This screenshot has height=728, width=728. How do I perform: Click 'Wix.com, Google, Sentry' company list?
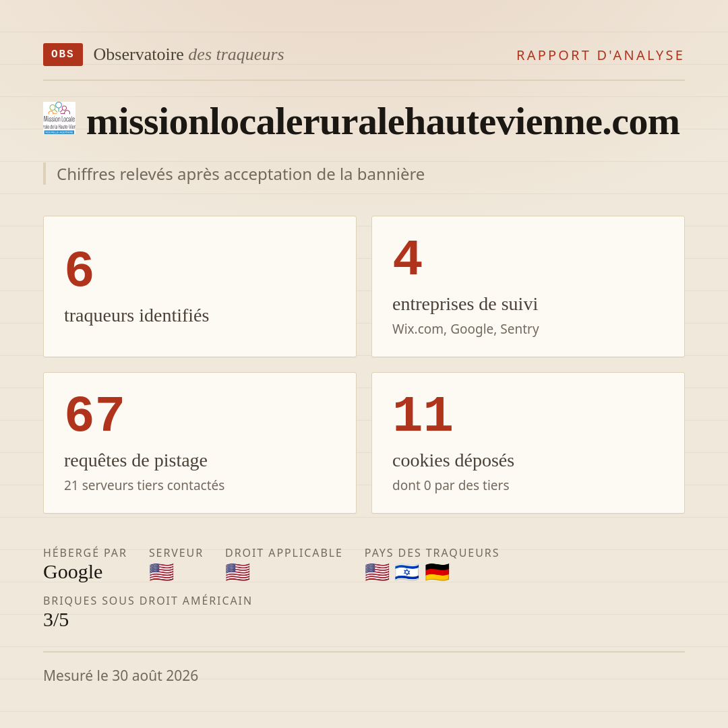(x=466, y=329)
